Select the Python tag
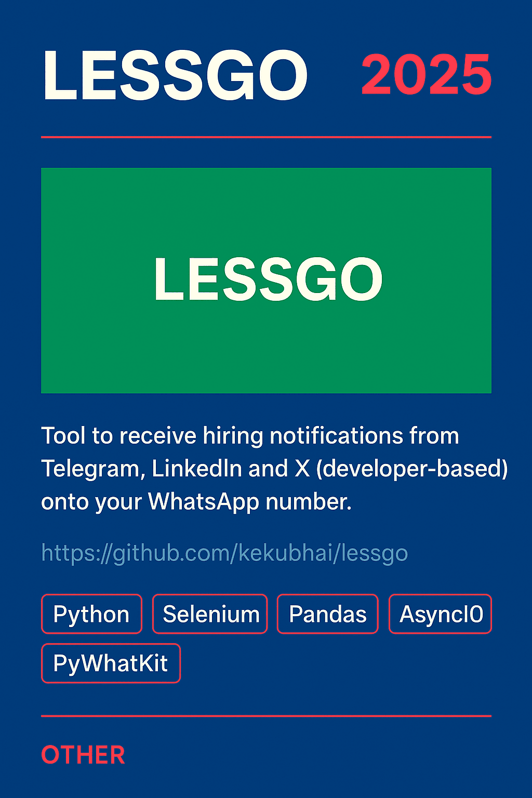 pyautogui.click(x=91, y=614)
